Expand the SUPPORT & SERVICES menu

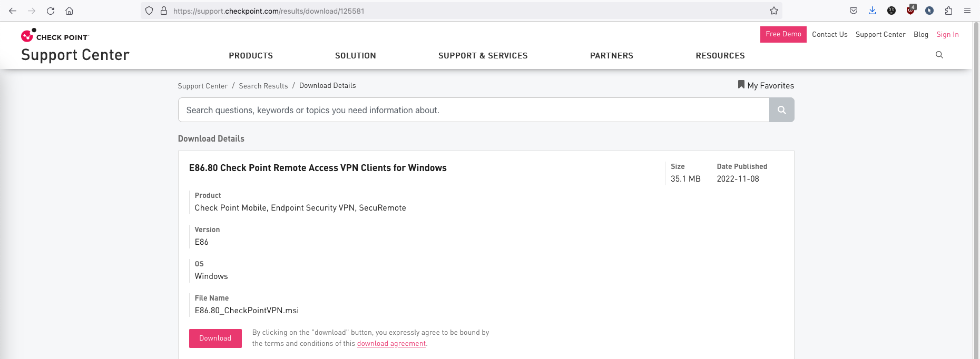(483, 56)
